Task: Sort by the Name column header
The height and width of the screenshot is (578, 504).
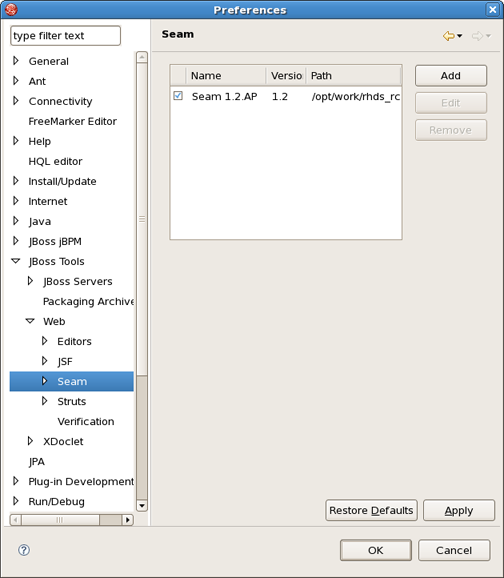Action: click(226, 76)
